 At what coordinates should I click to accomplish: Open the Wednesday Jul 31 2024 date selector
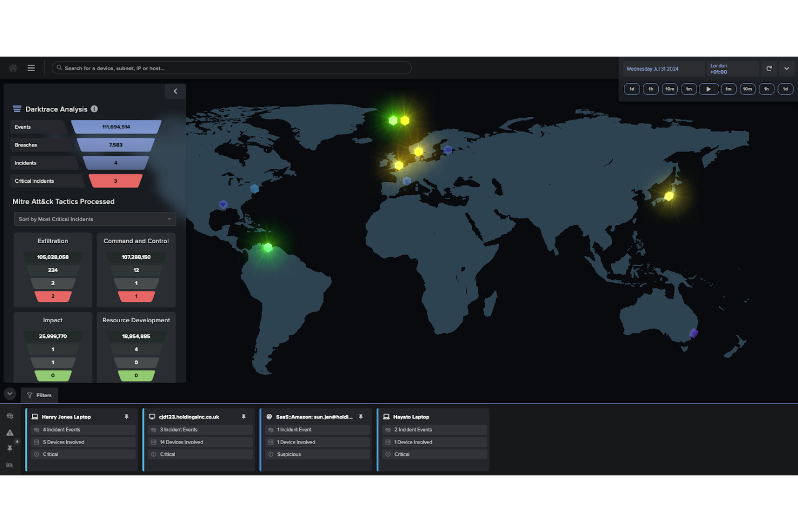[x=652, y=68]
